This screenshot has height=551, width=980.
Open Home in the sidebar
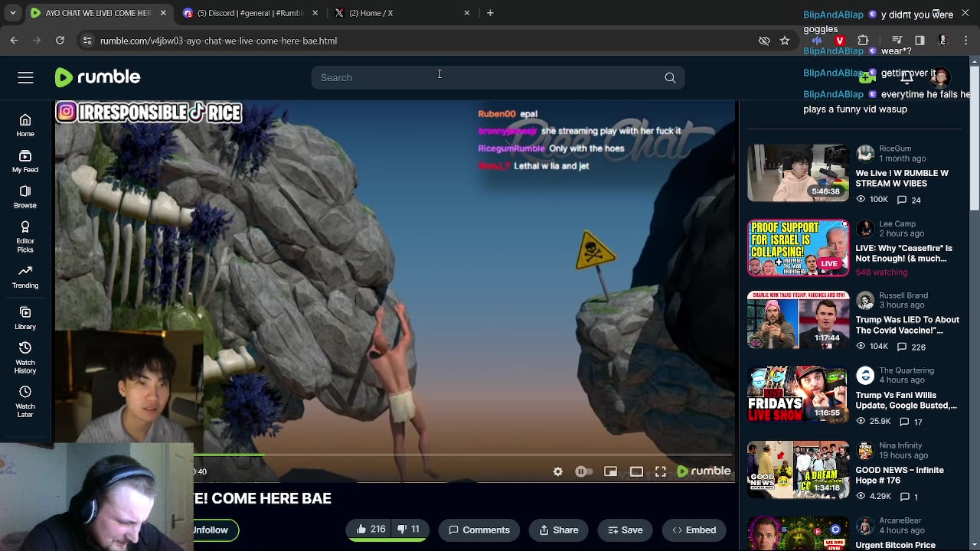click(25, 125)
